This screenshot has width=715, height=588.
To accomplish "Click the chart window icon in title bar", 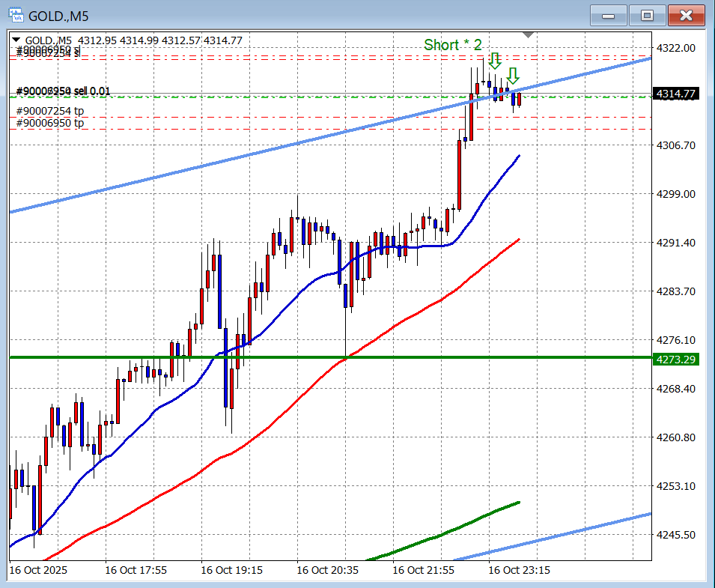I will tap(15, 15).
